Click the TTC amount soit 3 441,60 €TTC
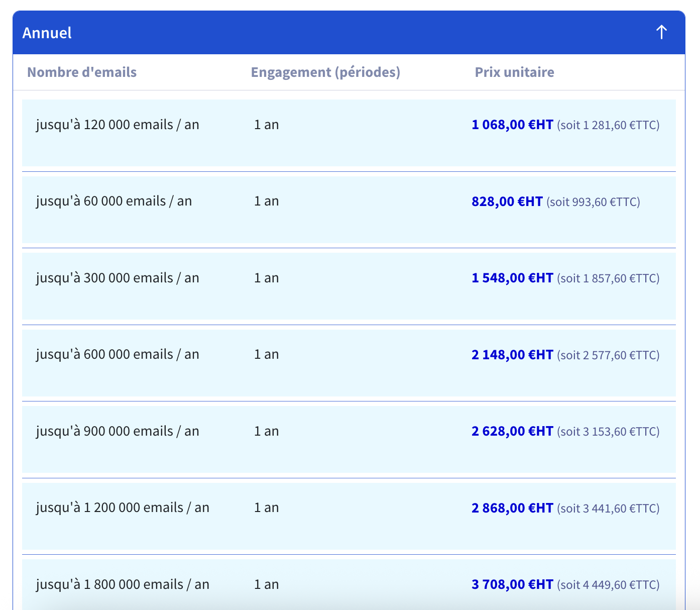The height and width of the screenshot is (610, 700). click(x=608, y=509)
